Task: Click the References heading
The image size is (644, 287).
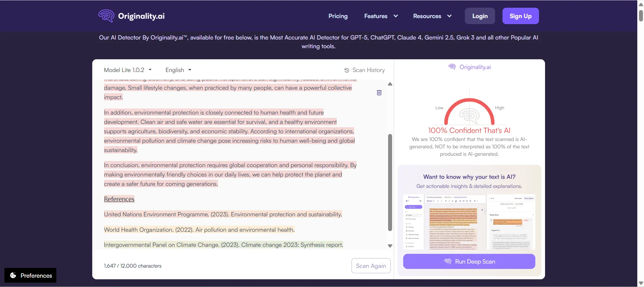Action: (x=119, y=199)
